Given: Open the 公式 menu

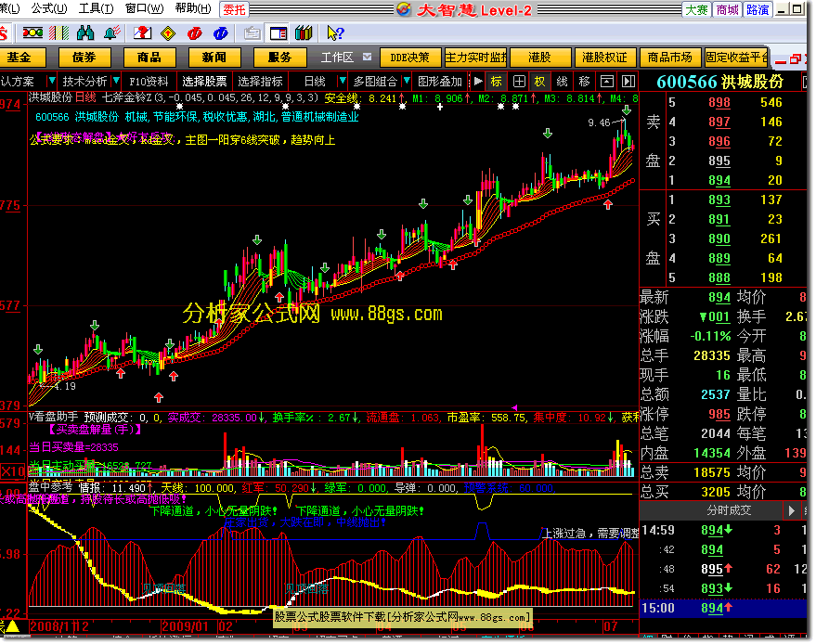Looking at the screenshot, I should click(x=49, y=8).
